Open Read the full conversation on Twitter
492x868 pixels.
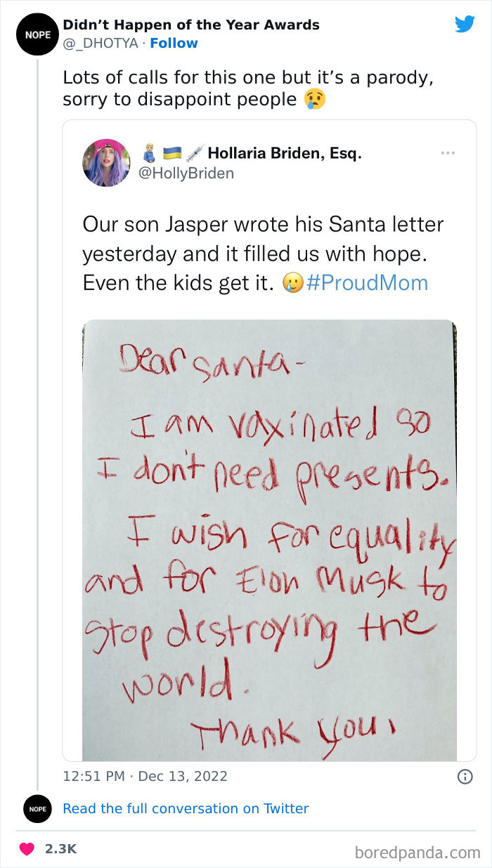tap(186, 808)
